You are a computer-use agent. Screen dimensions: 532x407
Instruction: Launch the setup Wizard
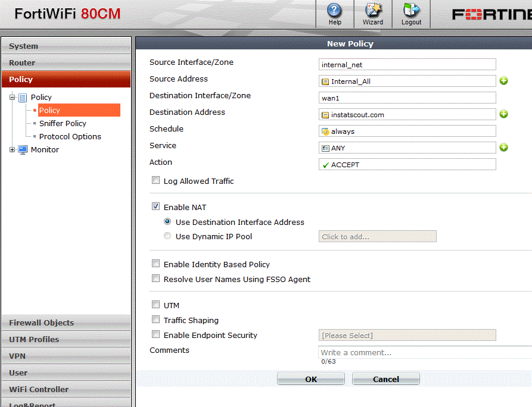coord(372,14)
